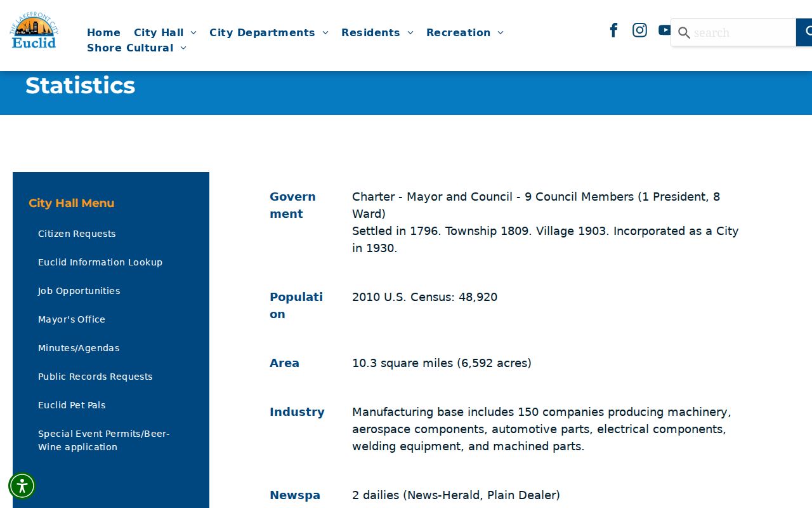This screenshot has height=508, width=812.
Task: Open the accessibility widget icon
Action: 22,486
